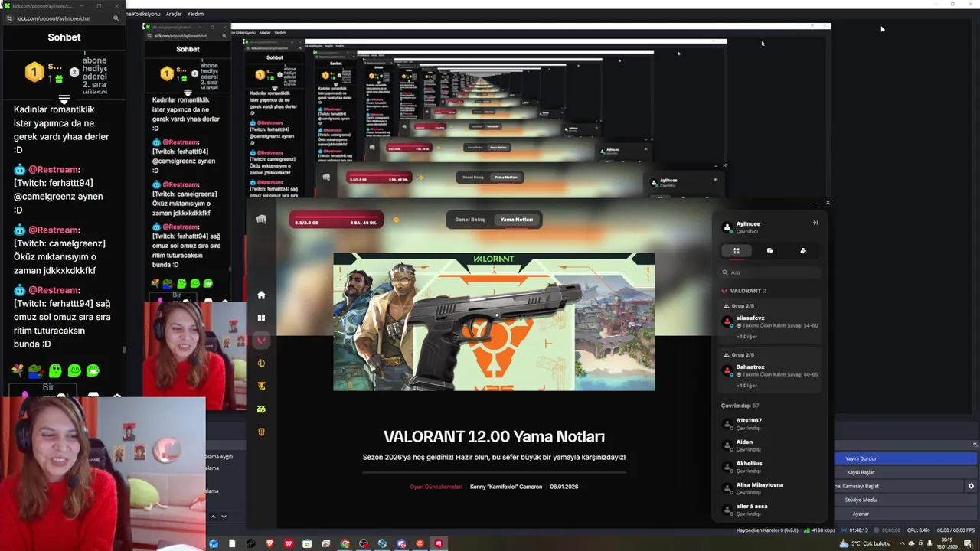Select the League of Legends sidebar icon

261,364
